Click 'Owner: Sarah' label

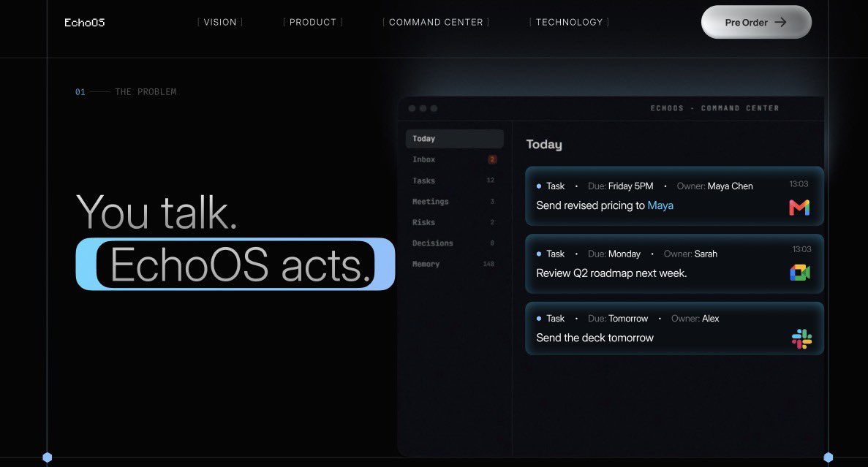click(x=690, y=254)
